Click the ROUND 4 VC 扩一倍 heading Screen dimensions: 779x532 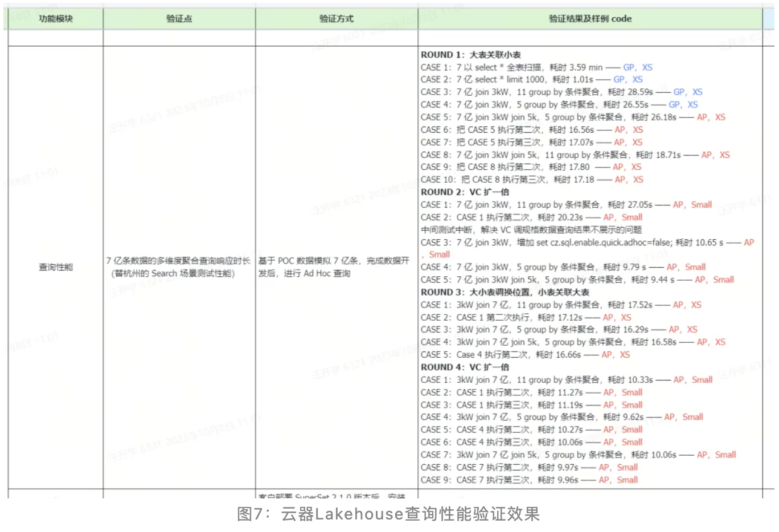tap(465, 367)
